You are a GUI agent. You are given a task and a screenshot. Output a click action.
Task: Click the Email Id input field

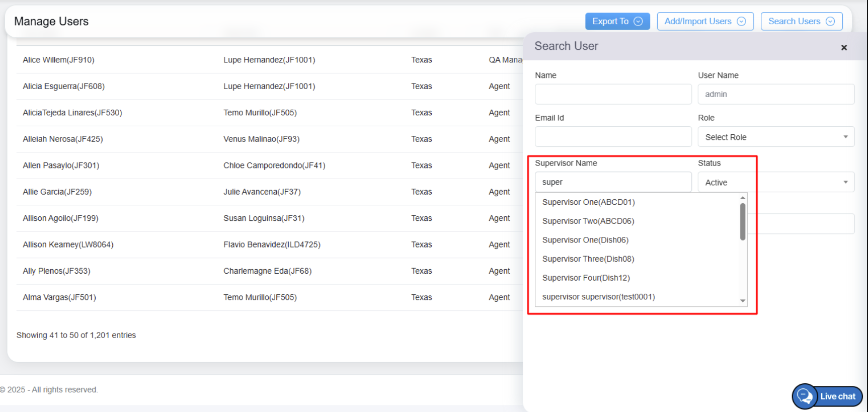click(613, 137)
